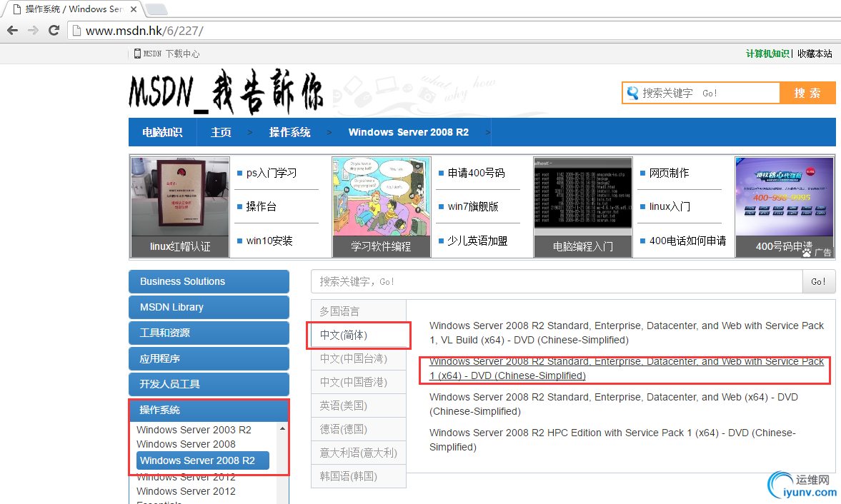Open the 400号码申请 ad thumbnail
841x504 pixels.
785,207
